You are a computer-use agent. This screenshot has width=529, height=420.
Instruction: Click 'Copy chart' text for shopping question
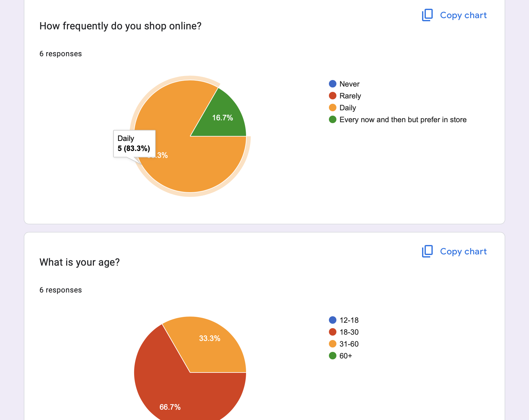pyautogui.click(x=463, y=15)
